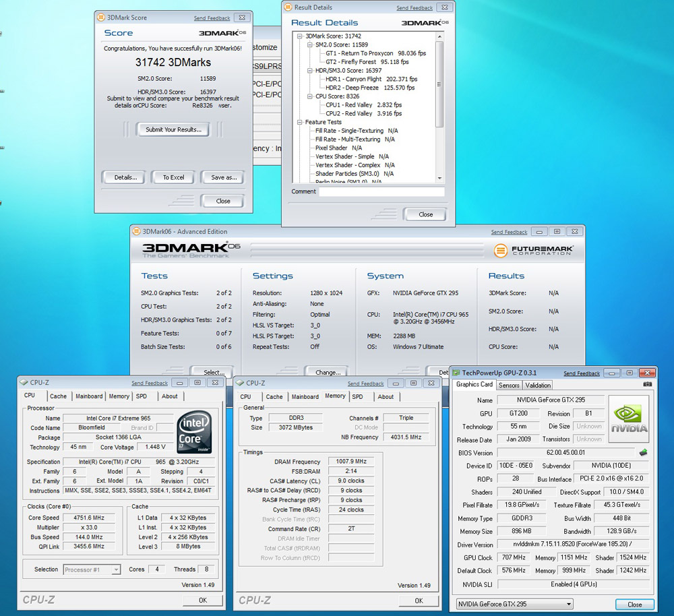Collapse the CPU Score: 8326 node
This screenshot has height=616, width=674.
310,96
